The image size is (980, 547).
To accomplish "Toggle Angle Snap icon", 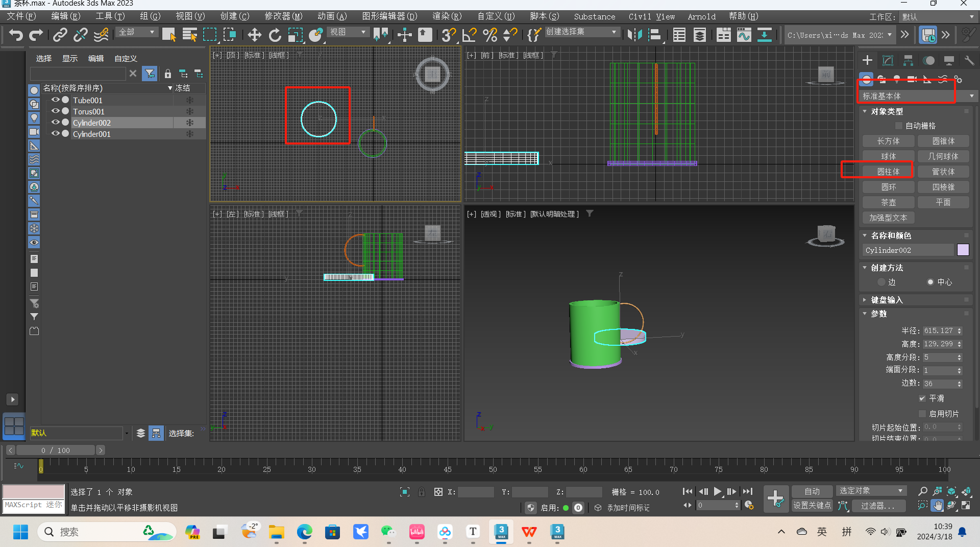I will (469, 35).
